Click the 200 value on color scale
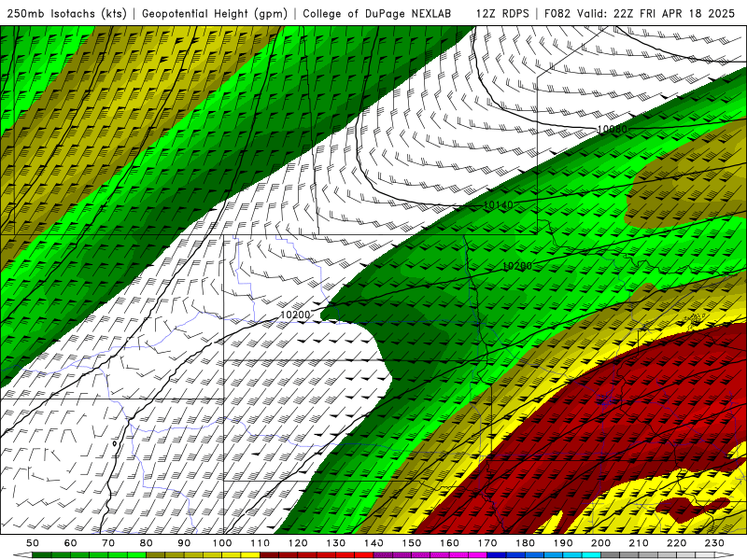Viewport: 747px width, 560px height. tap(601, 543)
